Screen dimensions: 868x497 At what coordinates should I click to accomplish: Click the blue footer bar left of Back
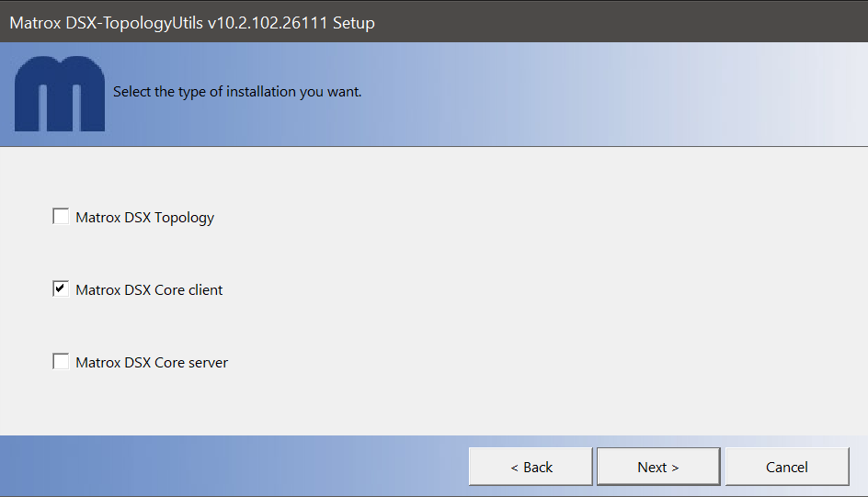(230, 467)
